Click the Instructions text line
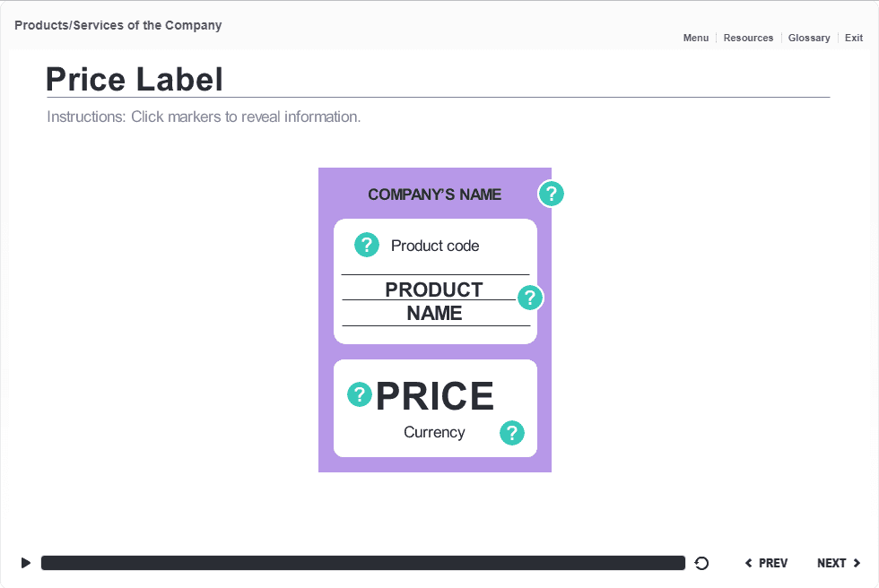The width and height of the screenshot is (879, 588). pos(204,117)
